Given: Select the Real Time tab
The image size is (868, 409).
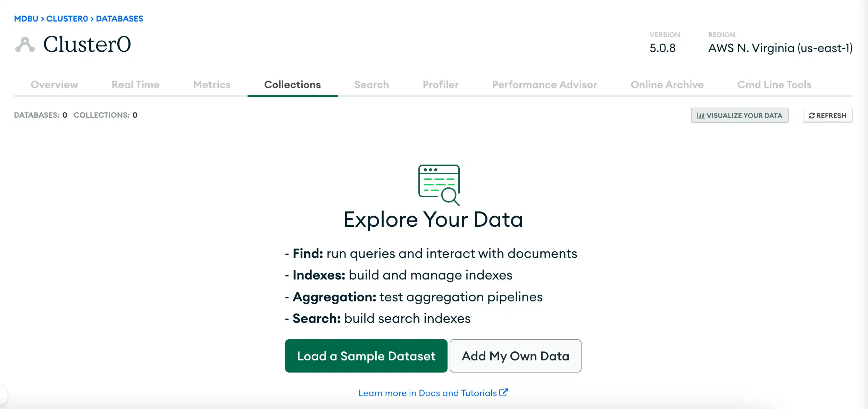Looking at the screenshot, I should coord(136,84).
